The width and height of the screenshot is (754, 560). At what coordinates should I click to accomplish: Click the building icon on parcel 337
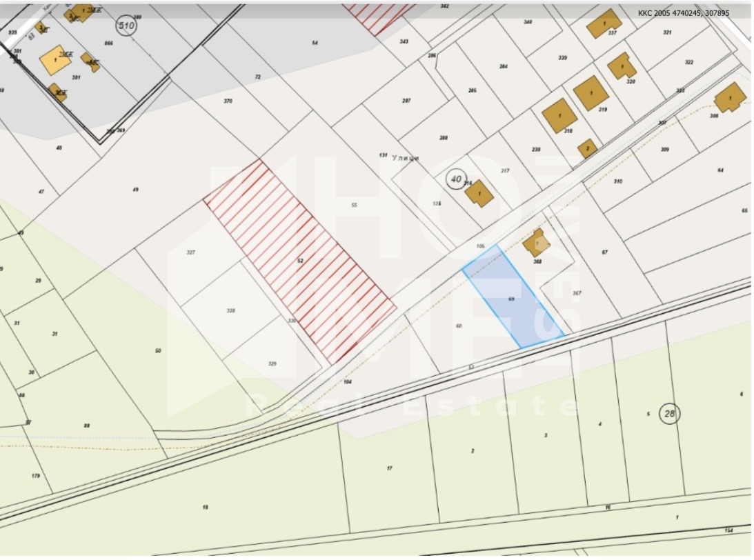point(604,23)
